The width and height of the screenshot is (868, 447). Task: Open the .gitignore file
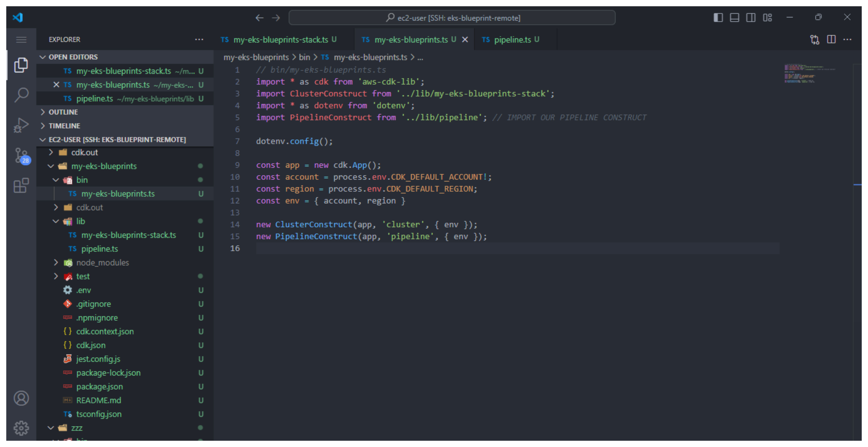pyautogui.click(x=125, y=304)
